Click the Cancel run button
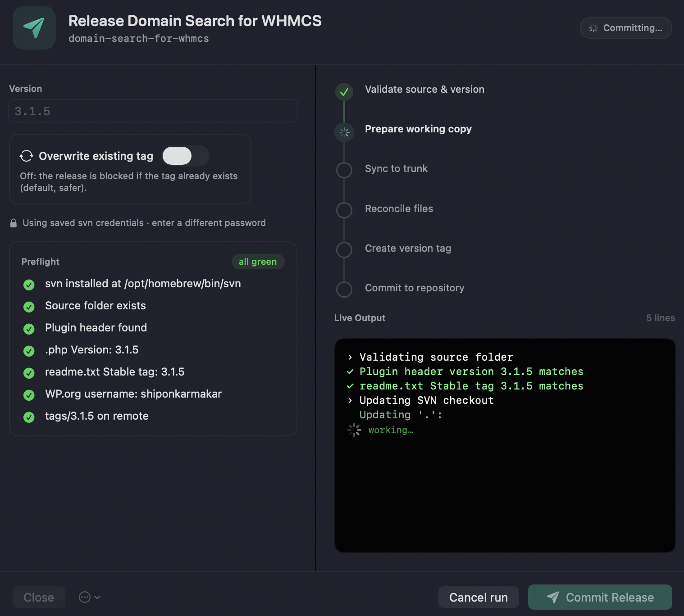This screenshot has height=616, width=684. (479, 597)
